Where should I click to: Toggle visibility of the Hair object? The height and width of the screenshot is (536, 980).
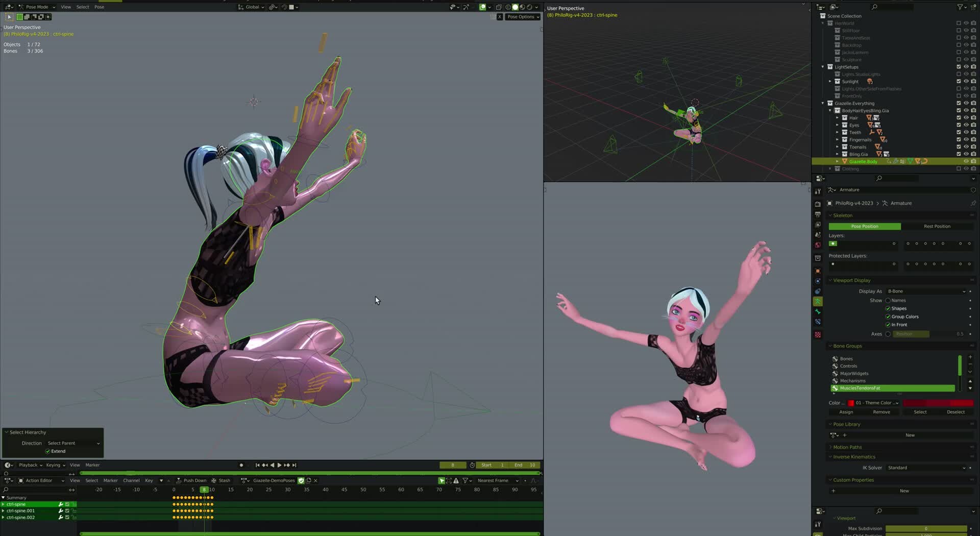point(965,117)
